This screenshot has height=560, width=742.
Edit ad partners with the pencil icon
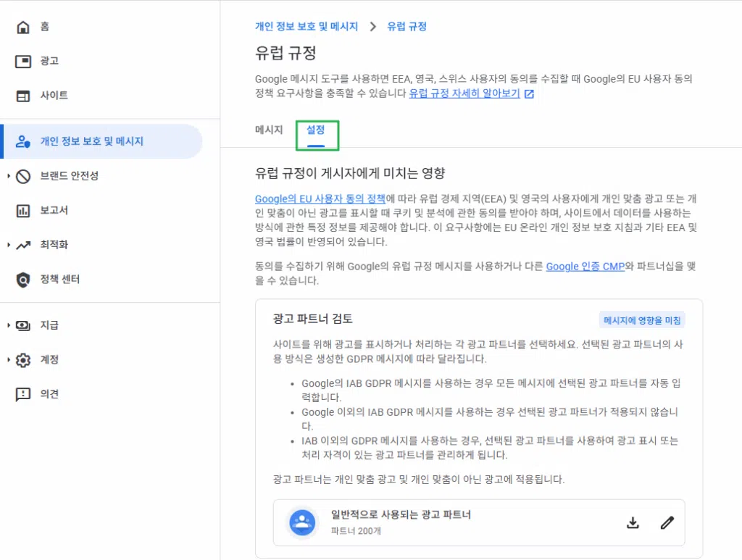tap(667, 522)
